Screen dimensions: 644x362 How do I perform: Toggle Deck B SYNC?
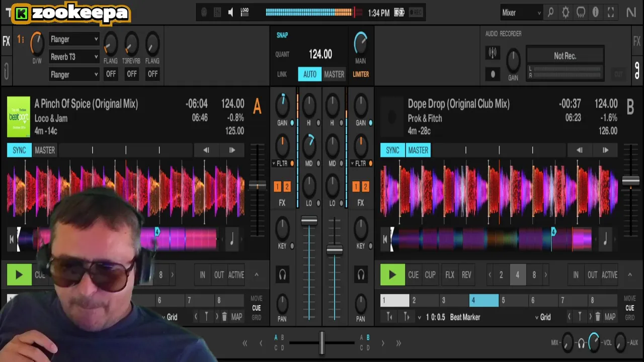(392, 150)
